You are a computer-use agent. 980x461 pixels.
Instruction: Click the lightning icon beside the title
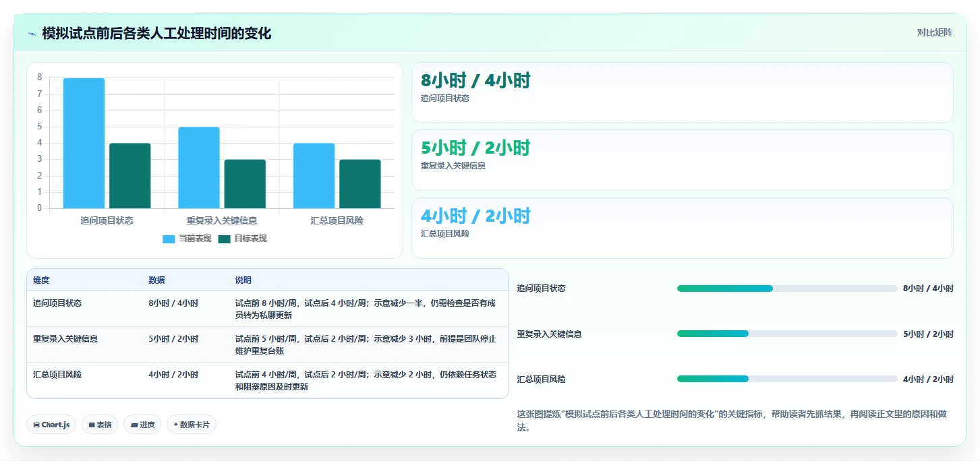[x=32, y=34]
